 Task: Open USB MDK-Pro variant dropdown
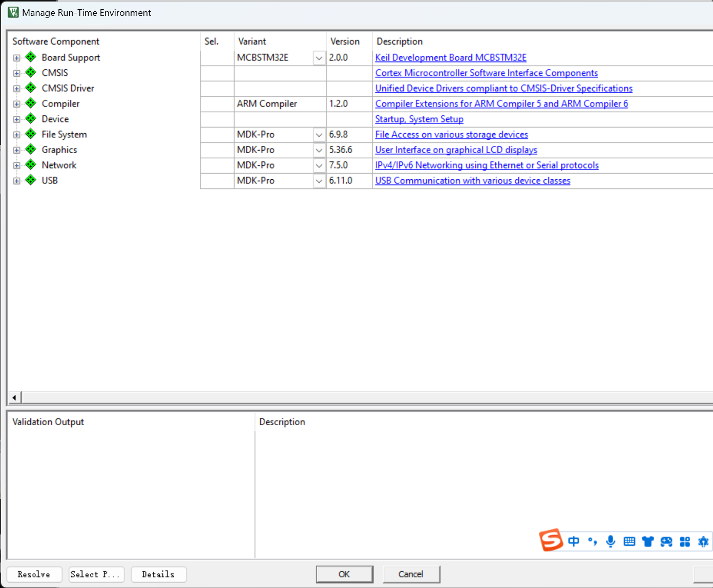click(x=319, y=181)
